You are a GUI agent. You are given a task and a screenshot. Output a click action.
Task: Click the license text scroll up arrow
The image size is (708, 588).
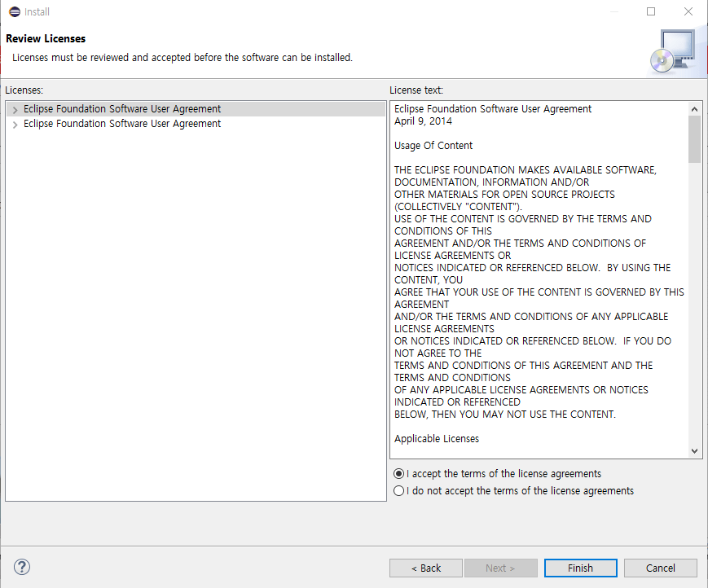click(x=694, y=109)
